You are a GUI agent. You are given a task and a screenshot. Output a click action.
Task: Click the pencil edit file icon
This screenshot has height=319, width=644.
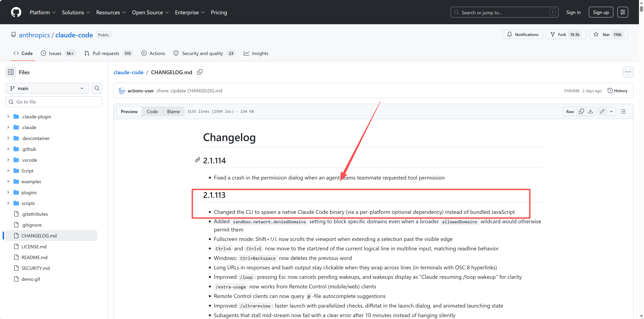pyautogui.click(x=602, y=111)
